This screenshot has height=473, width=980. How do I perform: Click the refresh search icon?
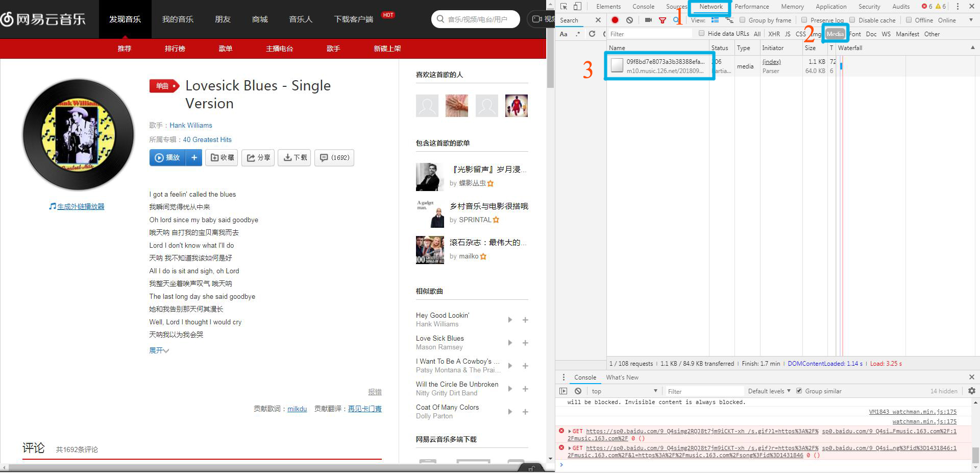point(592,34)
